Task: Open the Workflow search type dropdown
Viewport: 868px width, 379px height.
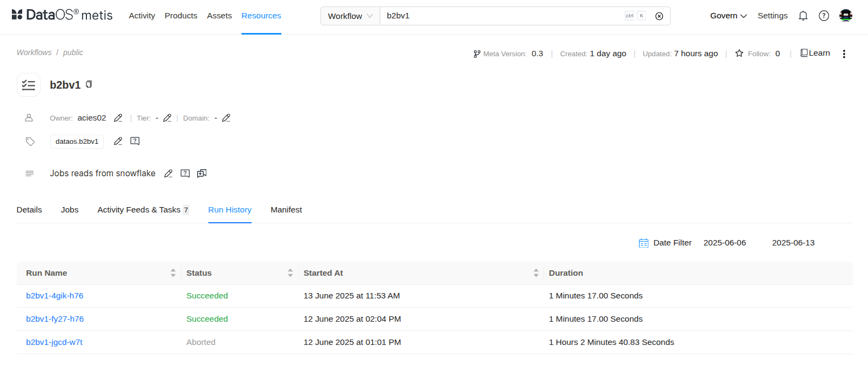Action: tap(350, 16)
